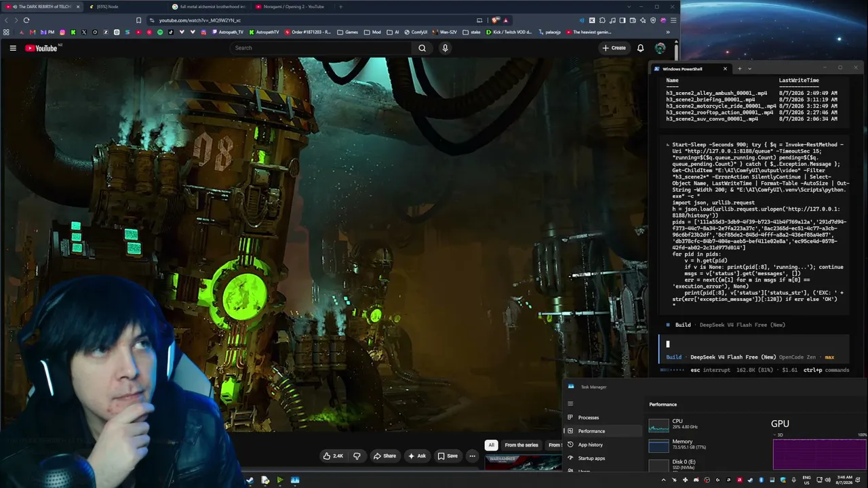
Task: Go back in the browser history
Action: pyautogui.click(x=7, y=20)
